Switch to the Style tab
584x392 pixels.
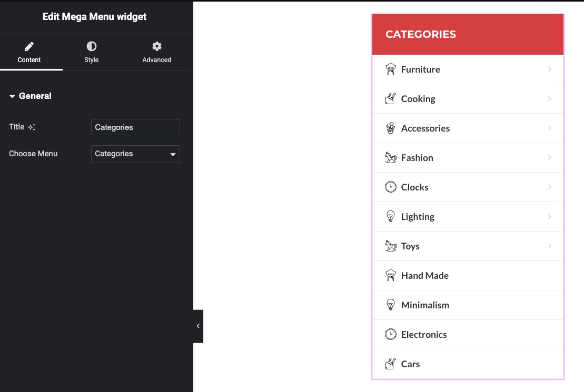[x=92, y=52]
